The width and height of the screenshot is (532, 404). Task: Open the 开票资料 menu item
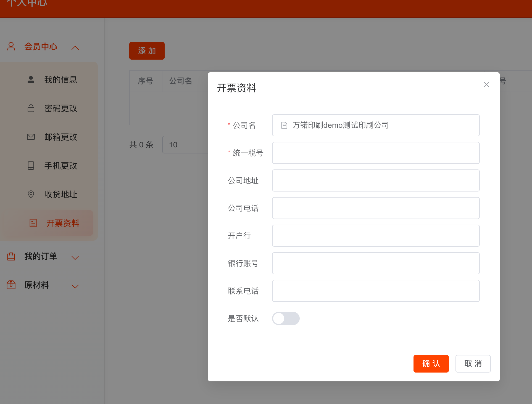pyautogui.click(x=63, y=223)
